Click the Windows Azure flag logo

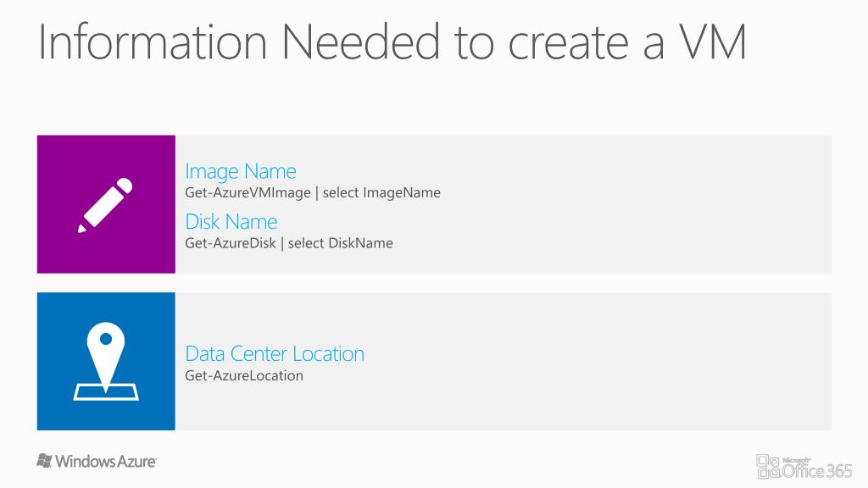(44, 461)
